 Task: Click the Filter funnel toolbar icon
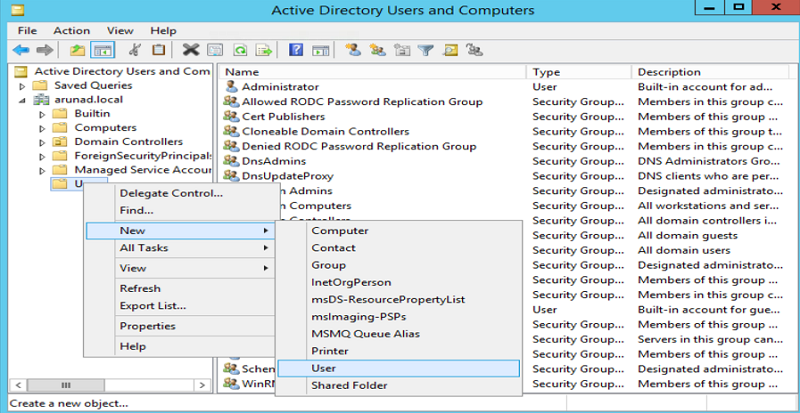[x=426, y=50]
